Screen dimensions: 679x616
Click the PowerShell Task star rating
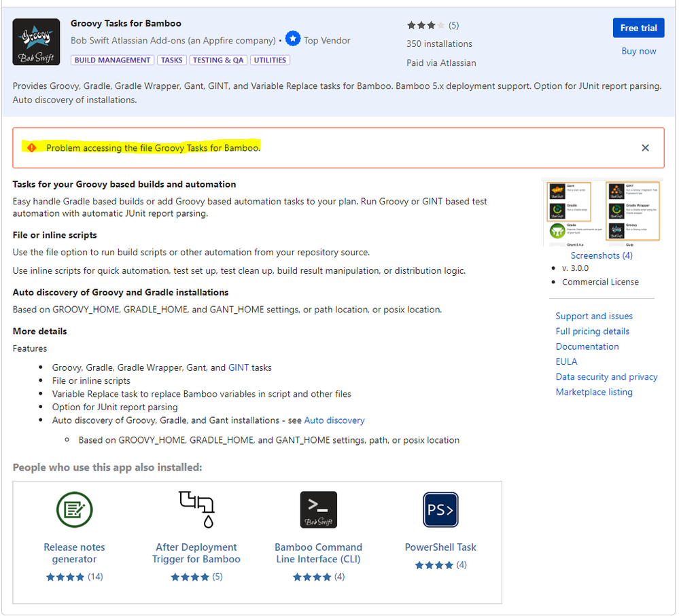[434, 565]
